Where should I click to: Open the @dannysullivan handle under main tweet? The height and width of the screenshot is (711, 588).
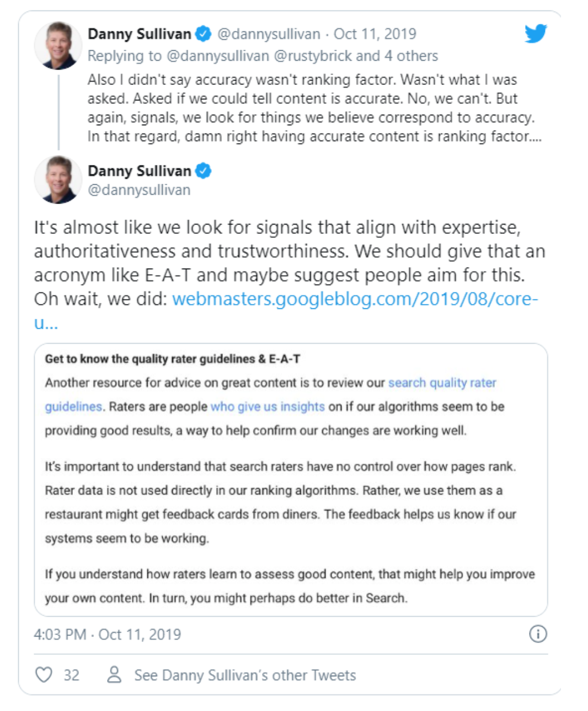pyautogui.click(x=139, y=190)
